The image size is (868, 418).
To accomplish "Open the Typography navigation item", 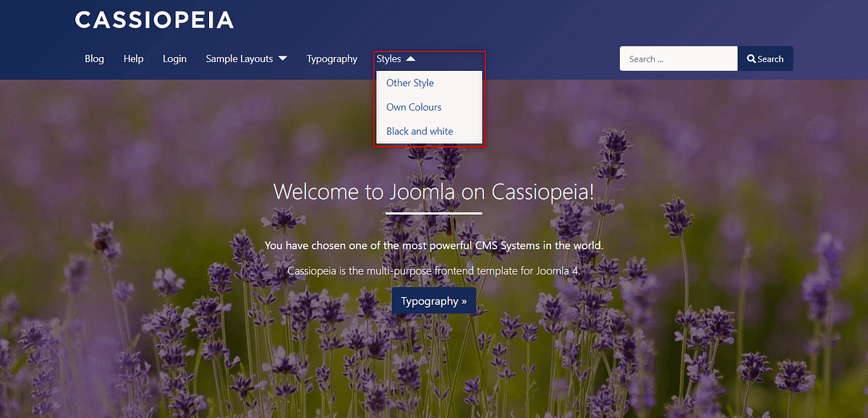I will tap(331, 59).
